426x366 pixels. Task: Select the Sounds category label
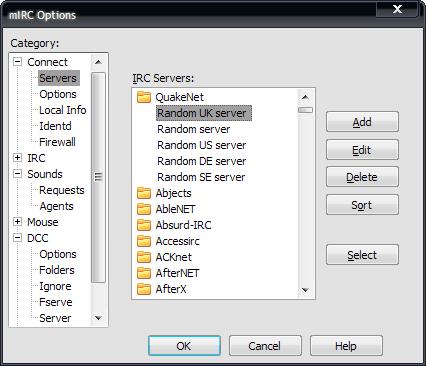[x=45, y=174]
